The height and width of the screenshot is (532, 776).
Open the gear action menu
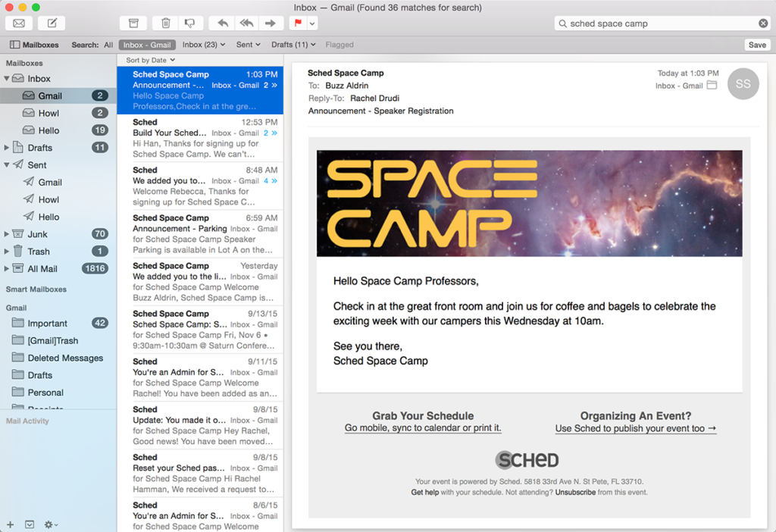click(x=51, y=524)
